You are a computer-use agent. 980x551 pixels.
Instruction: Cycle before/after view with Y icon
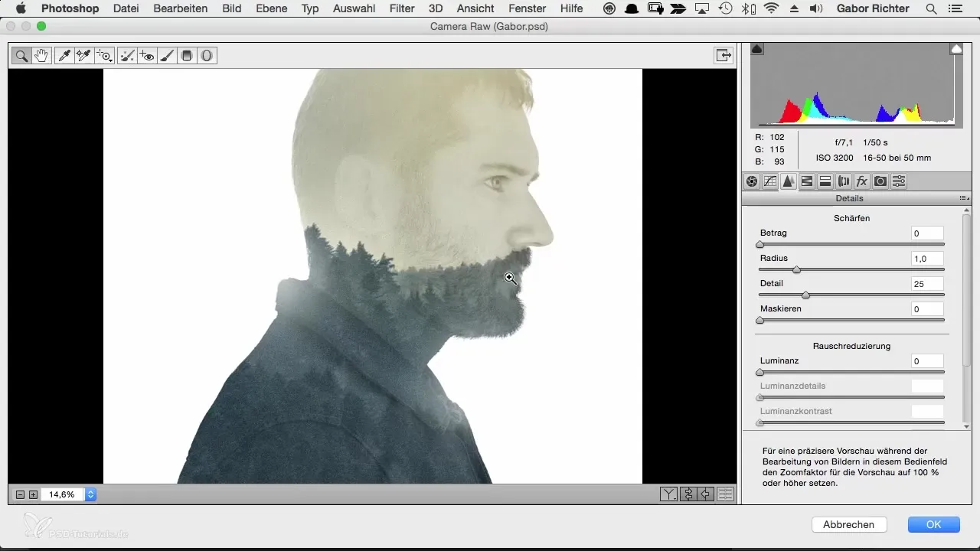pos(669,494)
